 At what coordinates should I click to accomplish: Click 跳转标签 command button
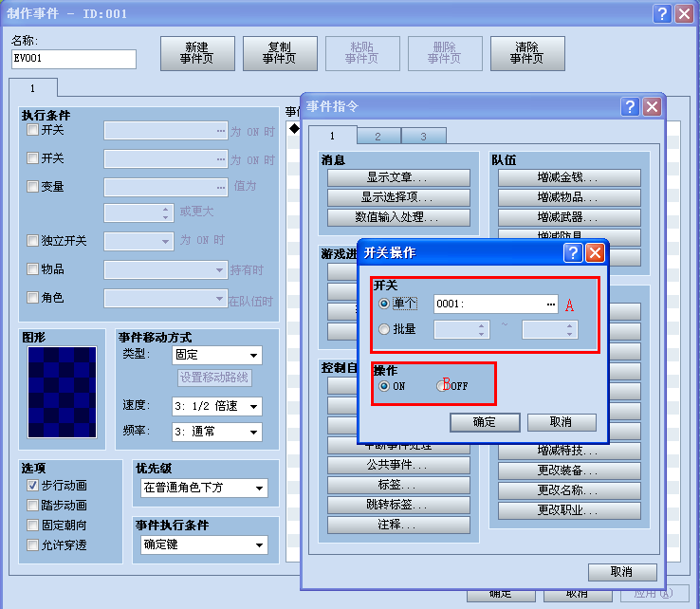click(398, 505)
